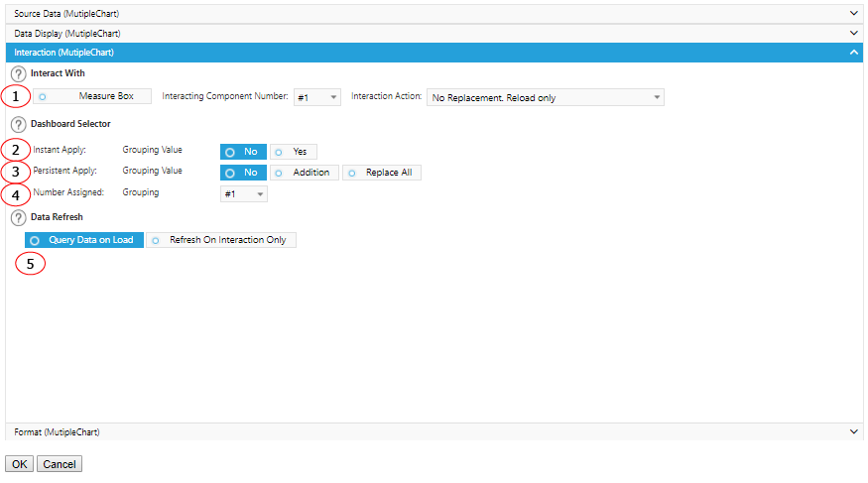The width and height of the screenshot is (868, 483).
Task: Expand Source Data section chevron
Action: click(854, 12)
